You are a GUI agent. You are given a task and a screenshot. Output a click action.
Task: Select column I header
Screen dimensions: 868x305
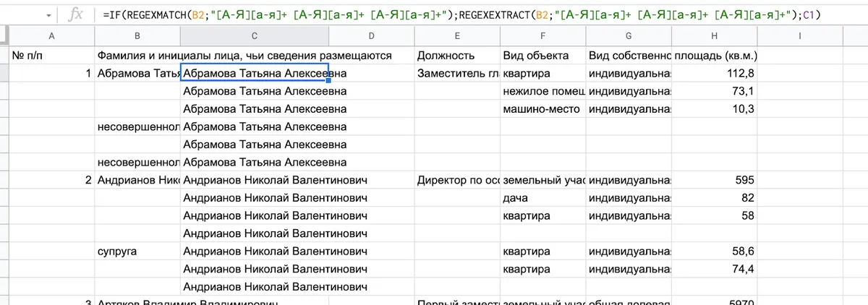click(x=800, y=36)
